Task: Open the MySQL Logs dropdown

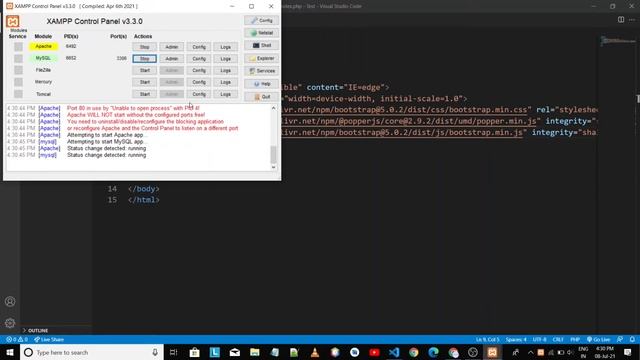Action: pyautogui.click(x=225, y=59)
